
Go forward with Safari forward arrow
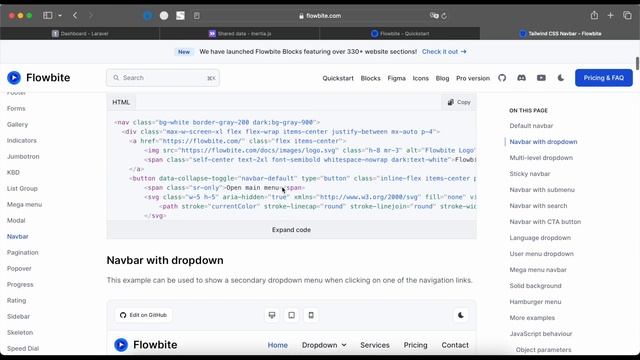point(91,16)
